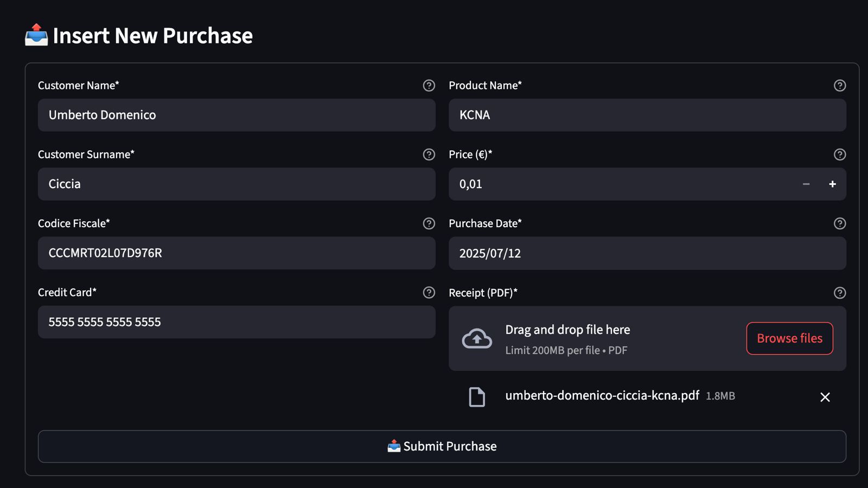Click the Credit Card number field
The height and width of the screenshot is (488, 868).
(237, 322)
